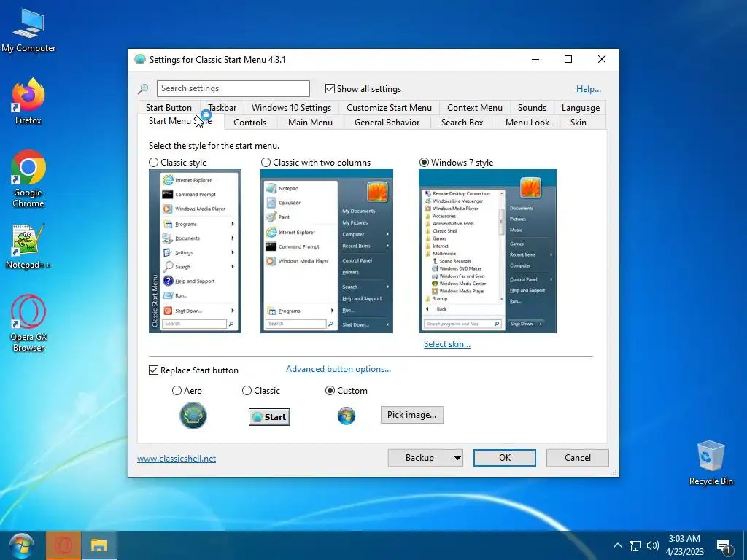Screen dimensions: 747x560
Task: Uncheck Show all settings
Action: point(330,88)
